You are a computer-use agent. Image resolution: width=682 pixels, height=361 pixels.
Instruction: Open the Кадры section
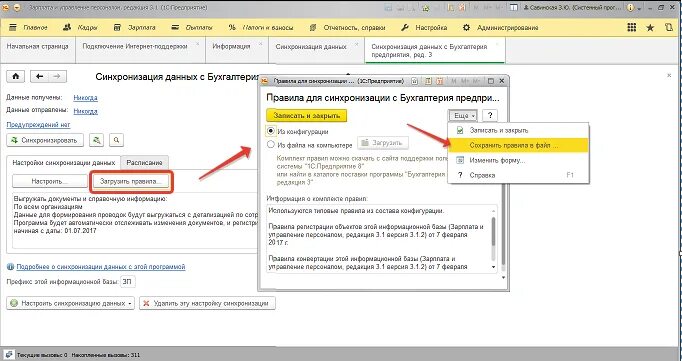[80, 27]
